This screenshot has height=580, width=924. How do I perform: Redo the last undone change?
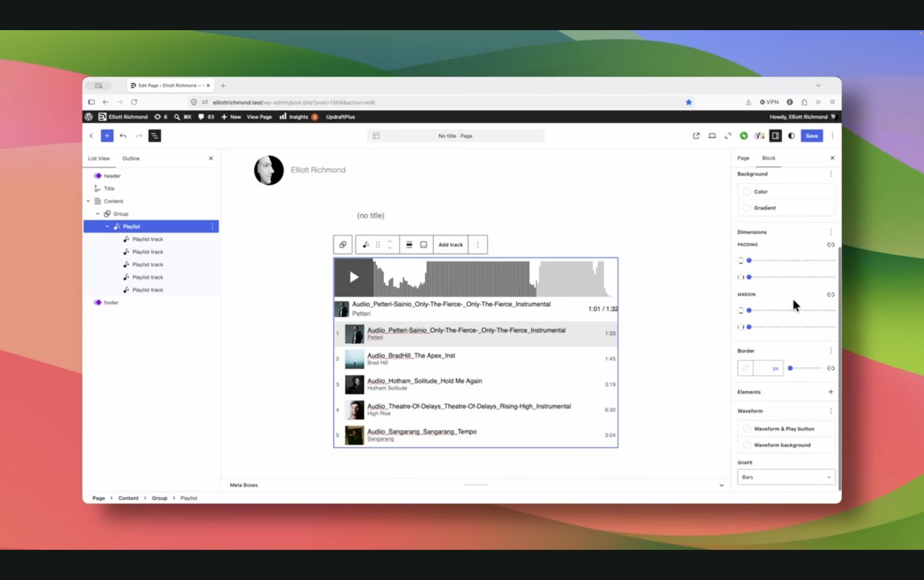click(x=139, y=136)
